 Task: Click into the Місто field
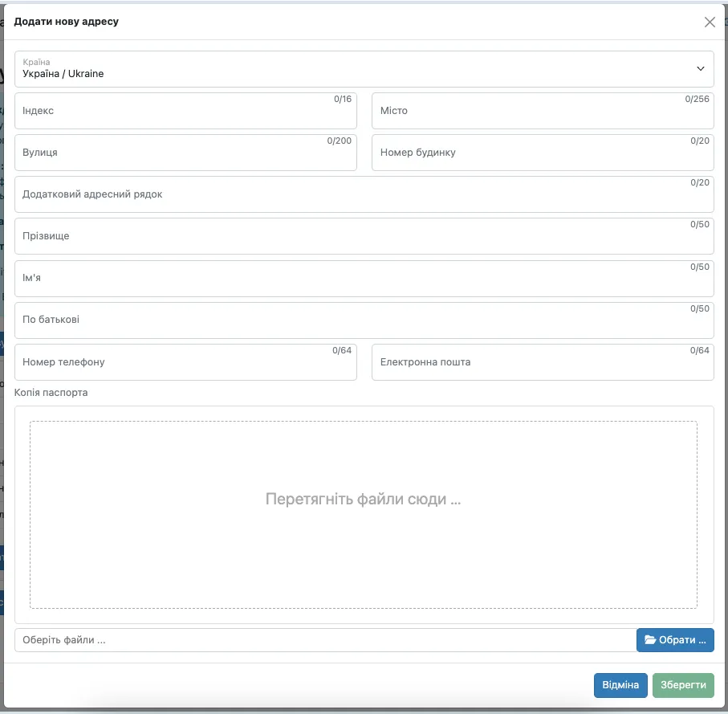click(x=543, y=111)
